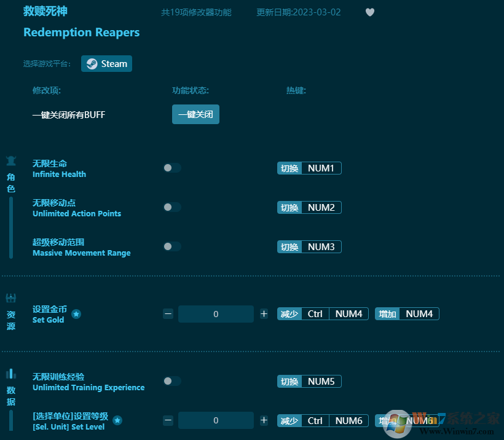Click the 切换 NUM2 hotkey box

point(309,208)
